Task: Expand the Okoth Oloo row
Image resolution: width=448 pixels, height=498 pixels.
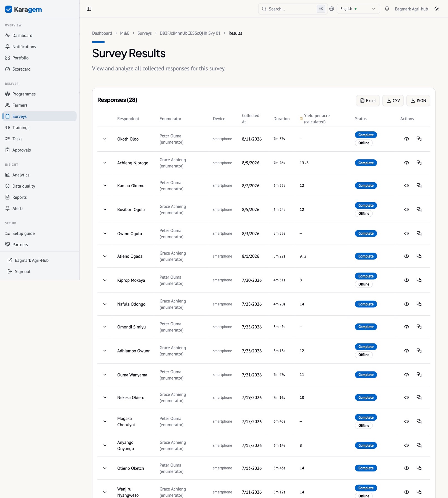Action: coord(105,139)
